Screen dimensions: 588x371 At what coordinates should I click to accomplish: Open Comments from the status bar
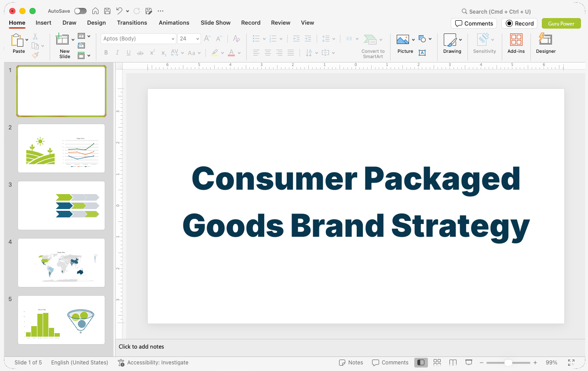(x=390, y=363)
